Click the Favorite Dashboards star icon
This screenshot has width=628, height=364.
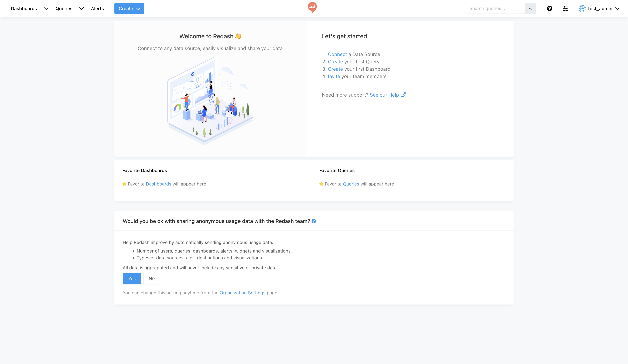coord(124,184)
